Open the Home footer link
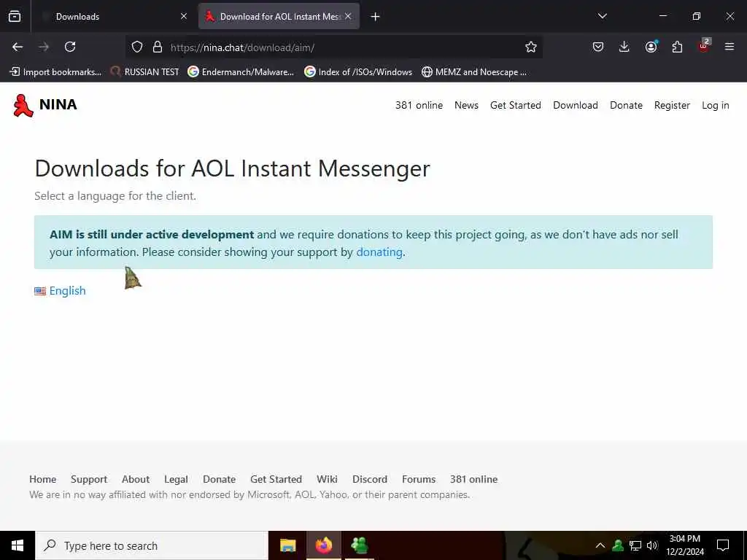Viewport: 747px width, 560px height. point(43,479)
